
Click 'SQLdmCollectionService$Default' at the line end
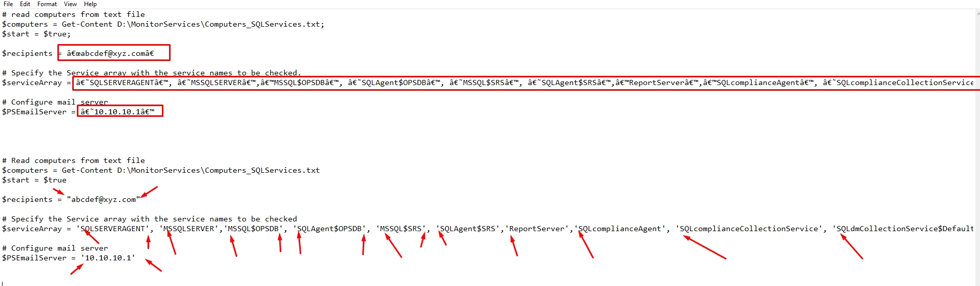click(905, 229)
